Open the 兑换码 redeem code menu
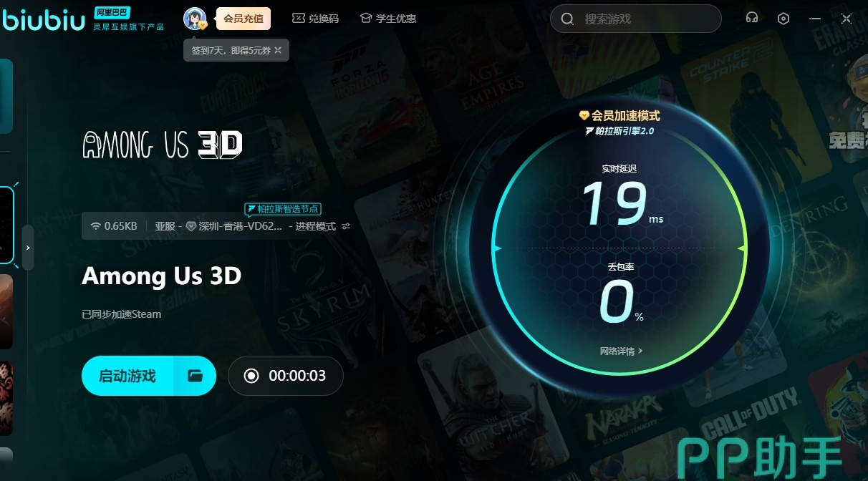Viewport: 868px width, 481px height. tap(315, 19)
